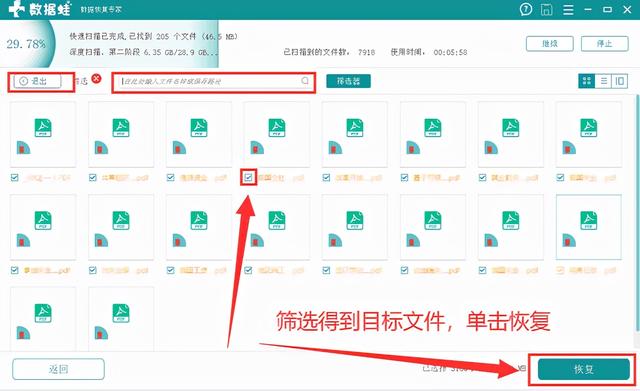
Task: Focus the file name or path search field
Action: (x=213, y=81)
